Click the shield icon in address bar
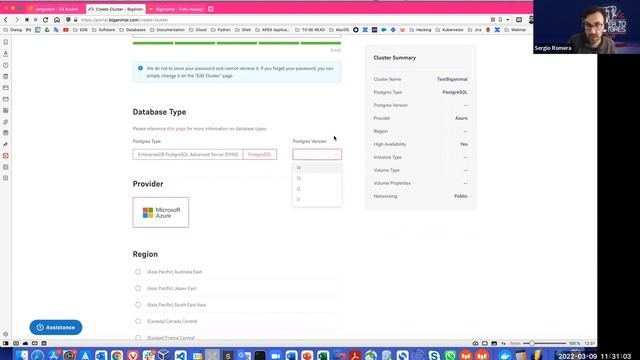 click(68, 20)
